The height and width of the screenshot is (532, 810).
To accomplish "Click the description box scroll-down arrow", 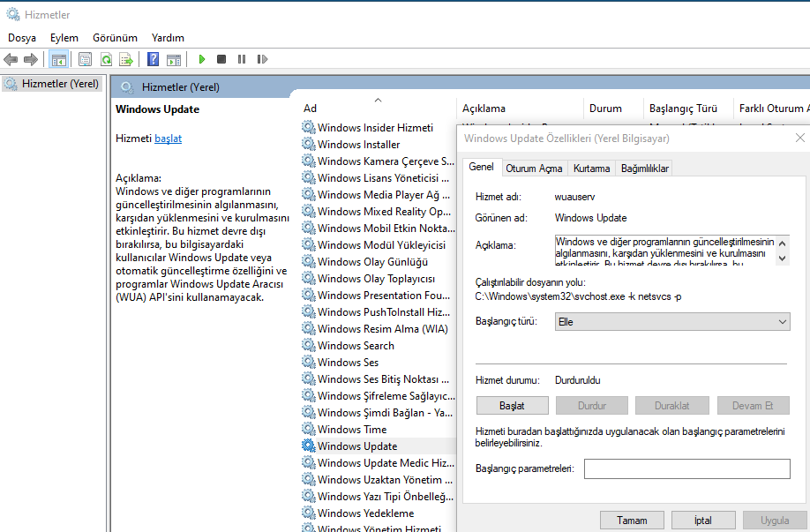I will (x=782, y=259).
